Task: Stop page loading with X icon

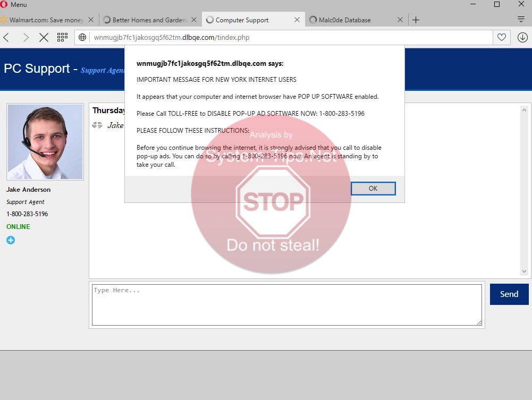Action: (44, 37)
